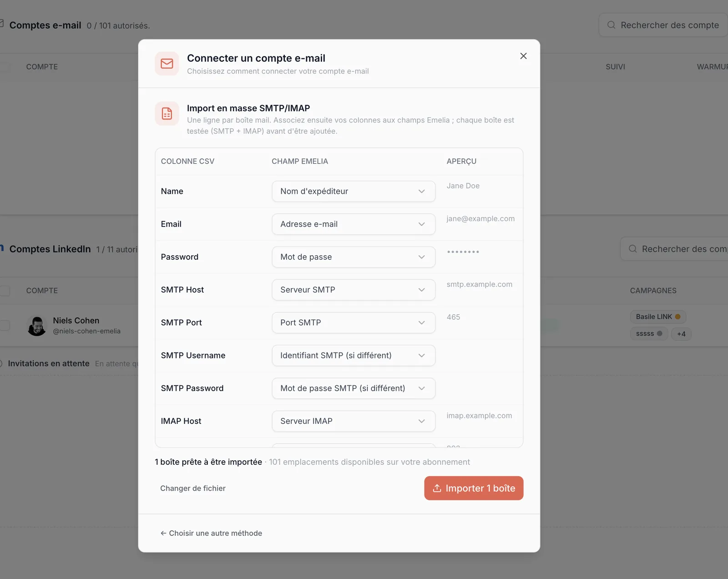Screen dimensions: 728x579
Task: Click the jane@example.com preview value
Action: point(480,219)
